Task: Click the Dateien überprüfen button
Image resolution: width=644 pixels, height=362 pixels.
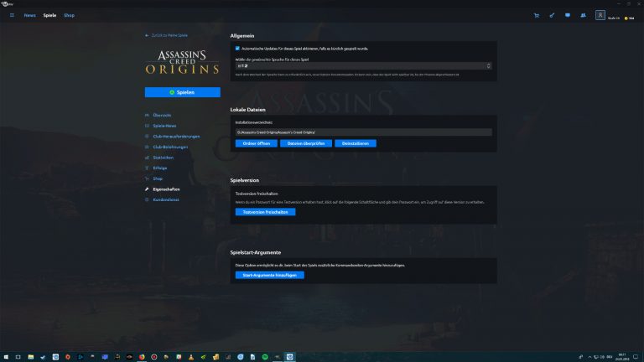Action: [305, 143]
